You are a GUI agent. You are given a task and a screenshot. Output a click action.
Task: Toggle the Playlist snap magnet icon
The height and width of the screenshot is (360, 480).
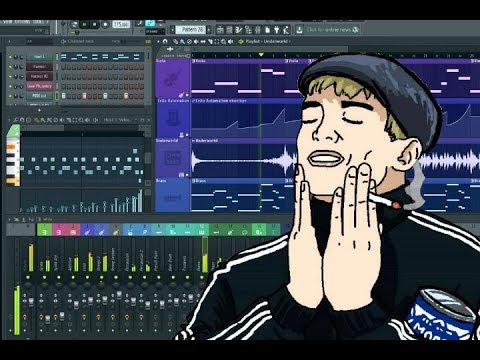coord(165,41)
